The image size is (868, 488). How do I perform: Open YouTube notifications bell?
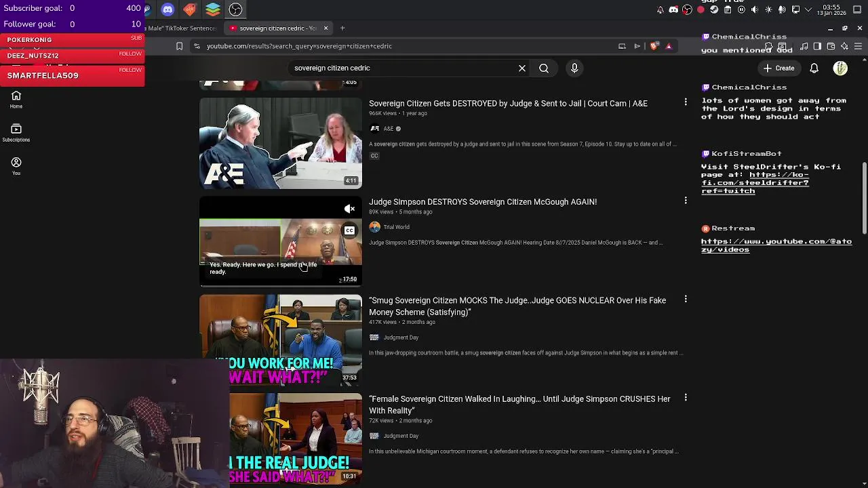[x=814, y=68]
